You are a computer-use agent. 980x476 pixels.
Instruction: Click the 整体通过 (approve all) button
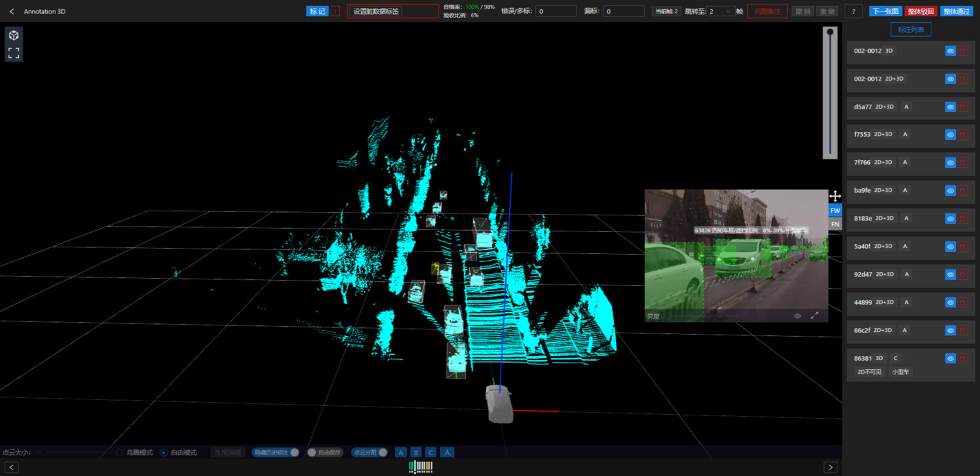957,11
